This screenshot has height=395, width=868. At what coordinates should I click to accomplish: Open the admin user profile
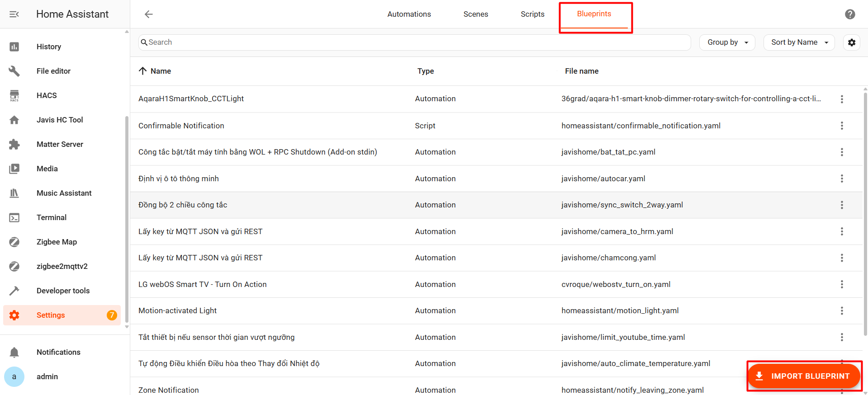point(47,376)
